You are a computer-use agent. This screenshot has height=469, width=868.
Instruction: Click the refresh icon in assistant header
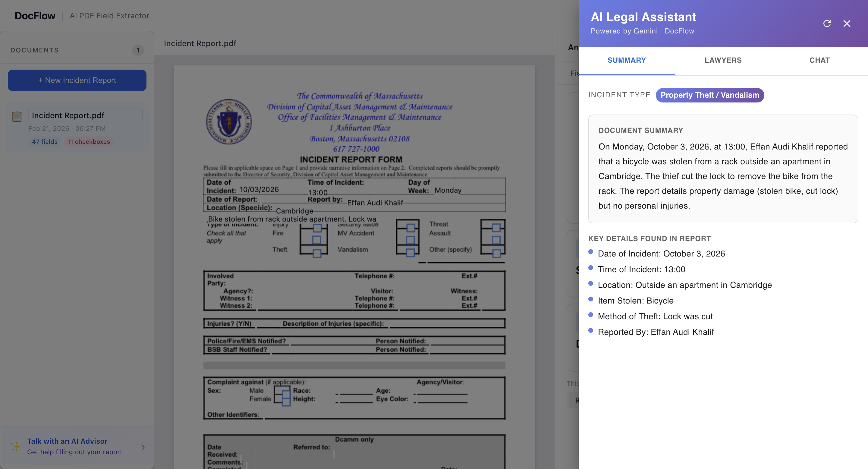[x=826, y=24]
